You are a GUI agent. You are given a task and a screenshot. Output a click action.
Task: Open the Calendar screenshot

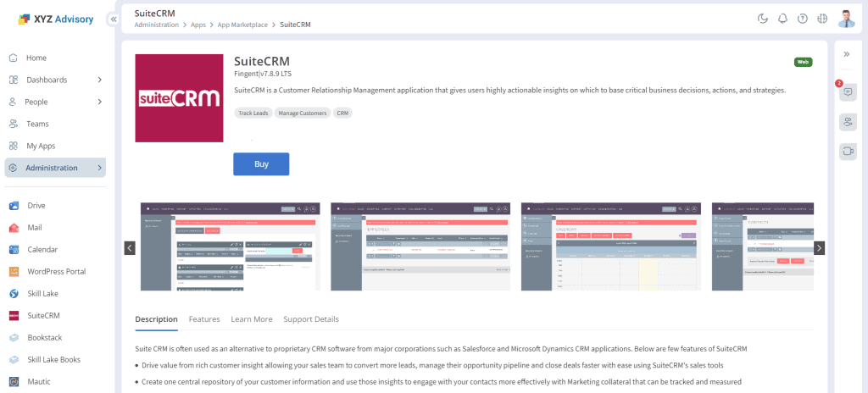click(x=611, y=246)
